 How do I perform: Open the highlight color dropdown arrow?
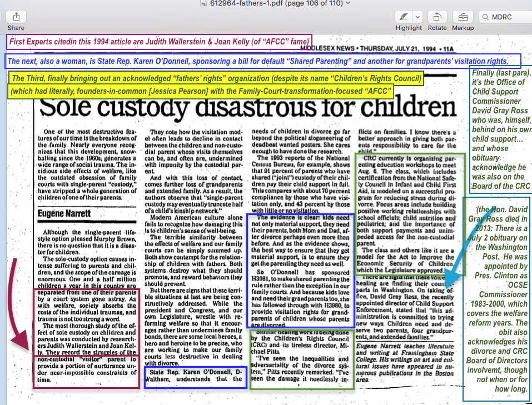(x=417, y=17)
